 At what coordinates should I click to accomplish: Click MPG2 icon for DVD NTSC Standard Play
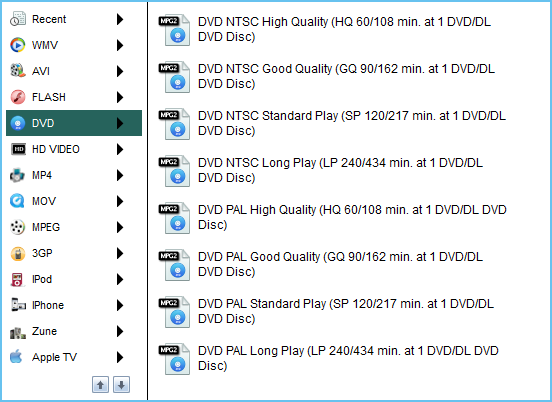[174, 124]
